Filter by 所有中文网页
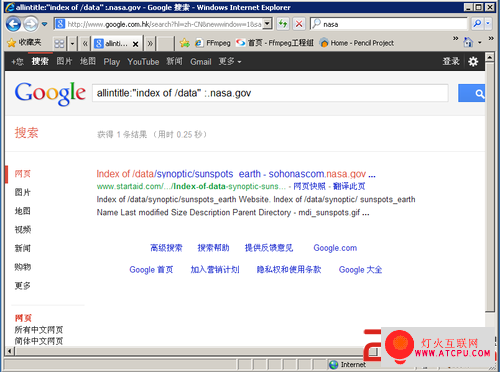Screen dimensions: 500x372 click(x=39, y=330)
